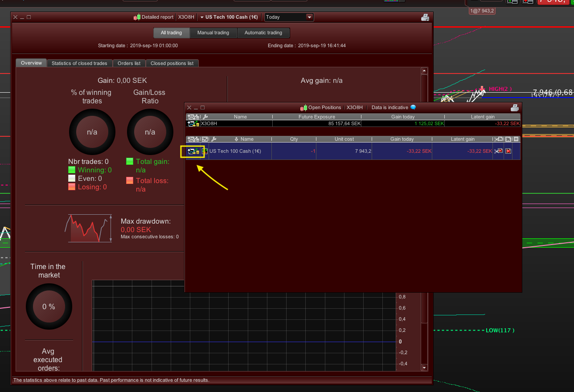Open the Today period dropdown
Viewport: 574px width, 392px height.
pyautogui.click(x=289, y=17)
